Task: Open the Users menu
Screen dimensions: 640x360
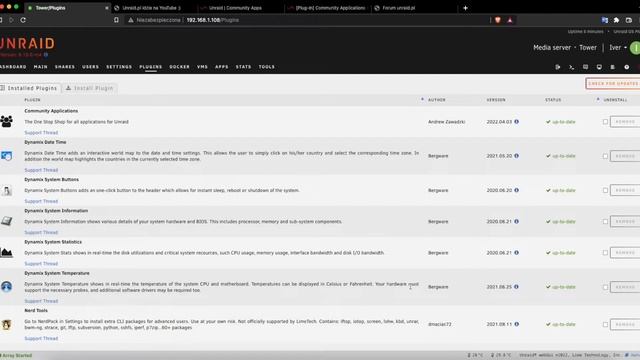Action: [91, 67]
